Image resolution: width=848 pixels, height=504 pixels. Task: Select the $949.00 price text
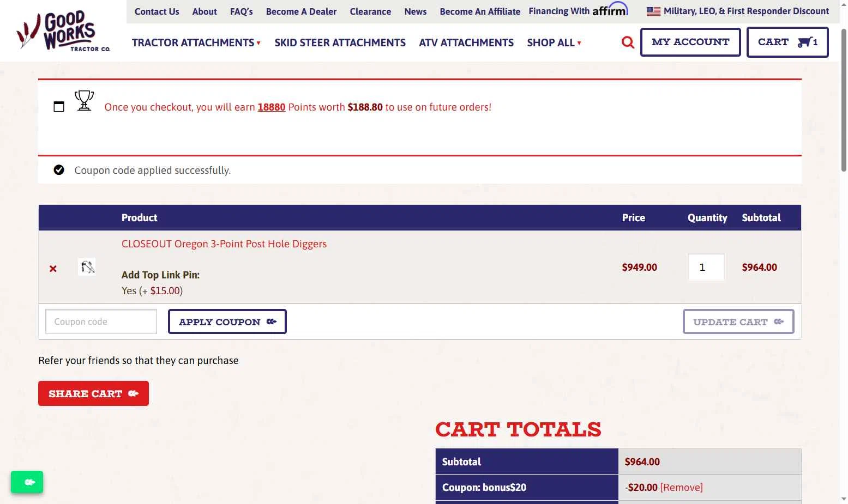point(640,267)
